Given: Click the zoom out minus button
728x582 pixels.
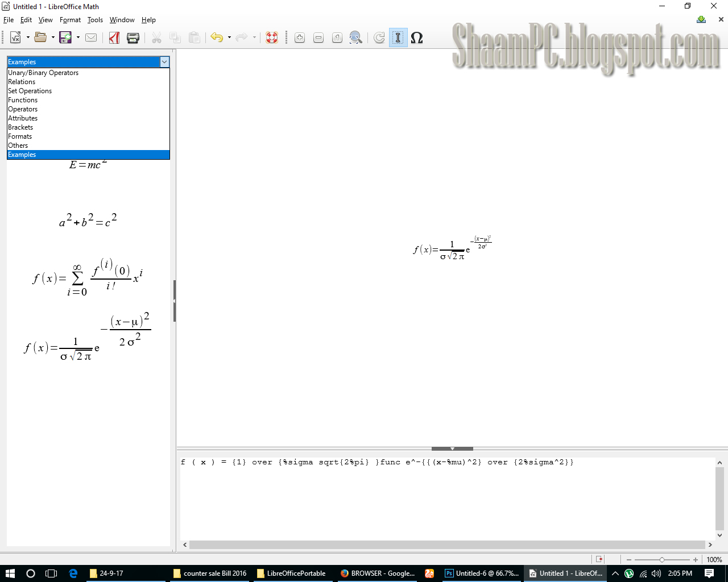Looking at the screenshot, I should coord(629,560).
